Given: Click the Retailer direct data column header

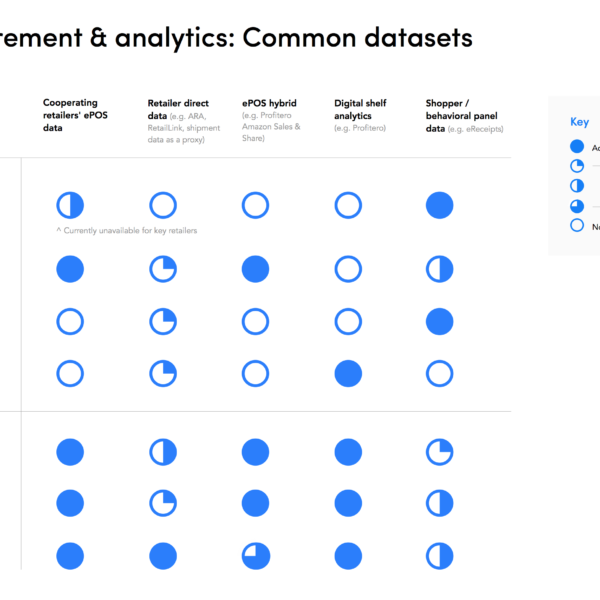Looking at the screenshot, I should (x=184, y=121).
